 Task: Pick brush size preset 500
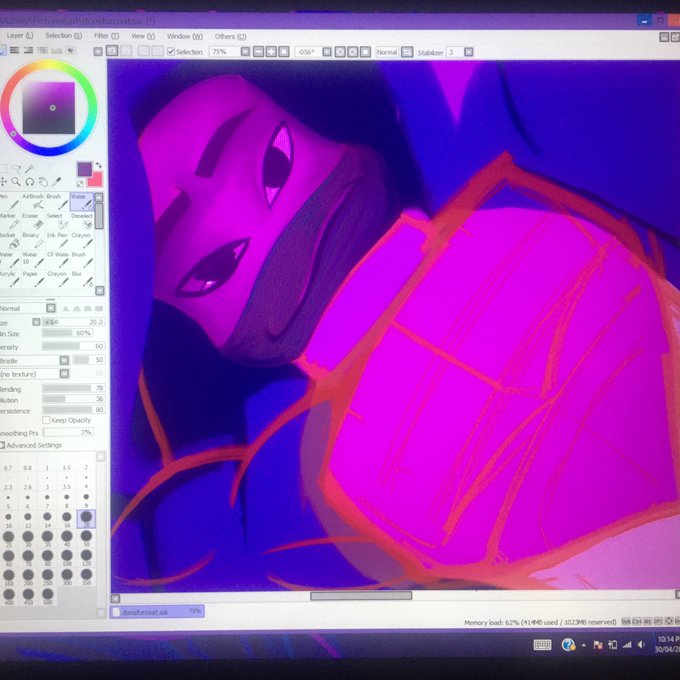coord(47,596)
